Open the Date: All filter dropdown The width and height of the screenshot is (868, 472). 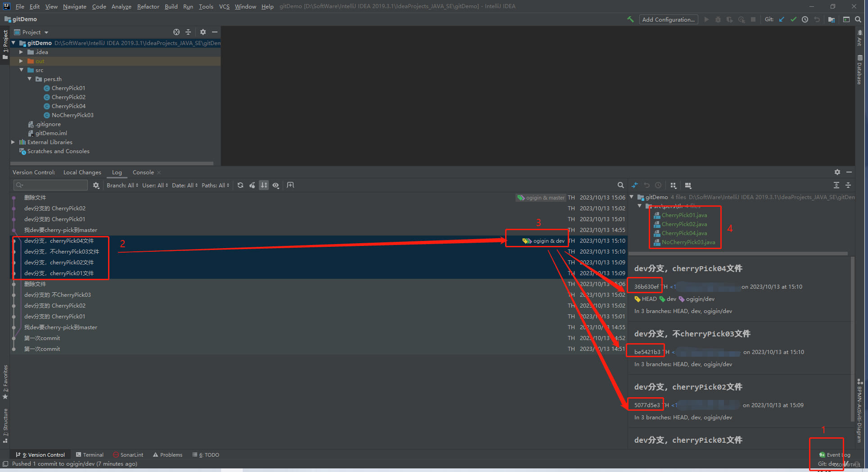coord(185,185)
